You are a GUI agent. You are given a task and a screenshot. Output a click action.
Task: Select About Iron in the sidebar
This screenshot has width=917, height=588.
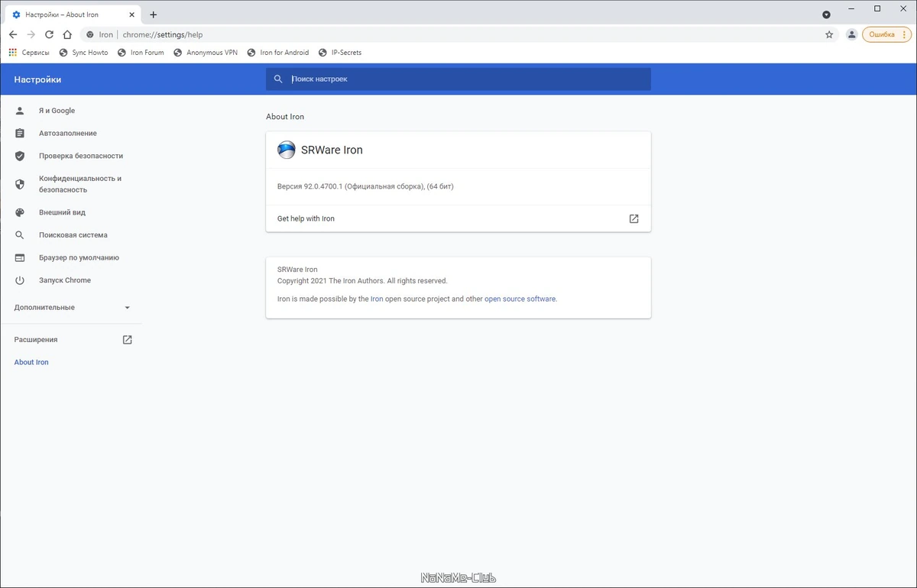(x=31, y=362)
